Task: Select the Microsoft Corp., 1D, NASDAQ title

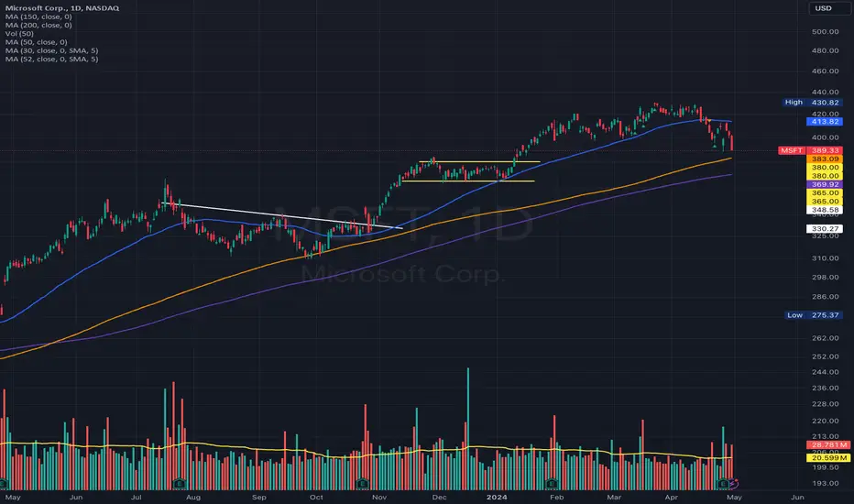Action: click(62, 8)
